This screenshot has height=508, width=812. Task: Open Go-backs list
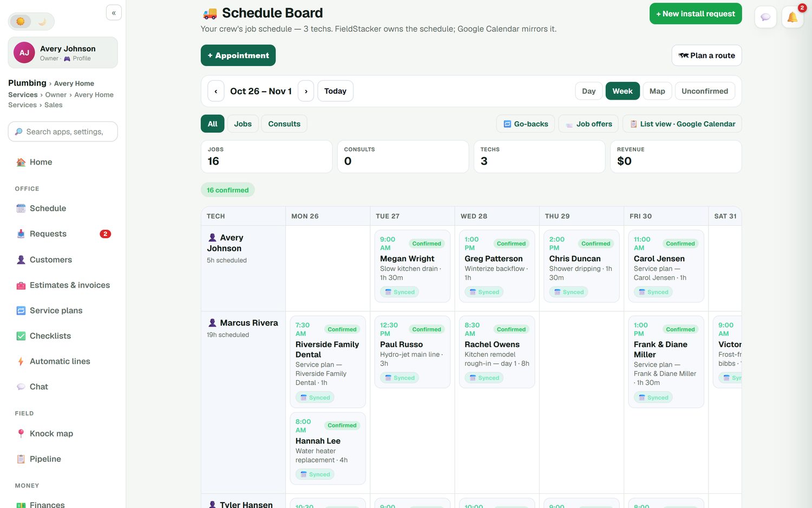point(526,124)
